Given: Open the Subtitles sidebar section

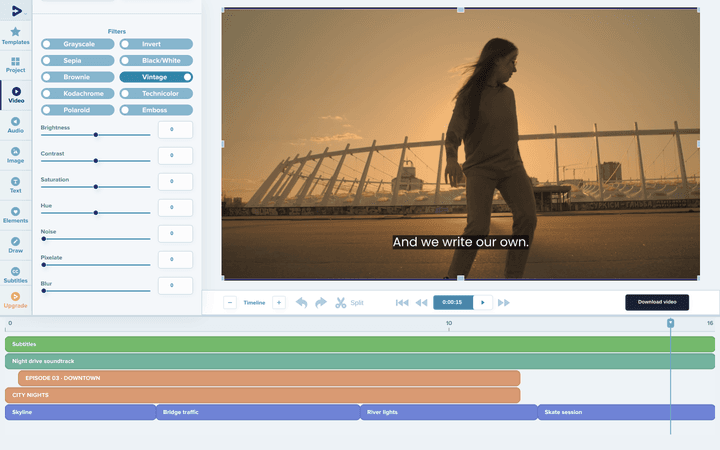Looking at the screenshot, I should point(16,275).
